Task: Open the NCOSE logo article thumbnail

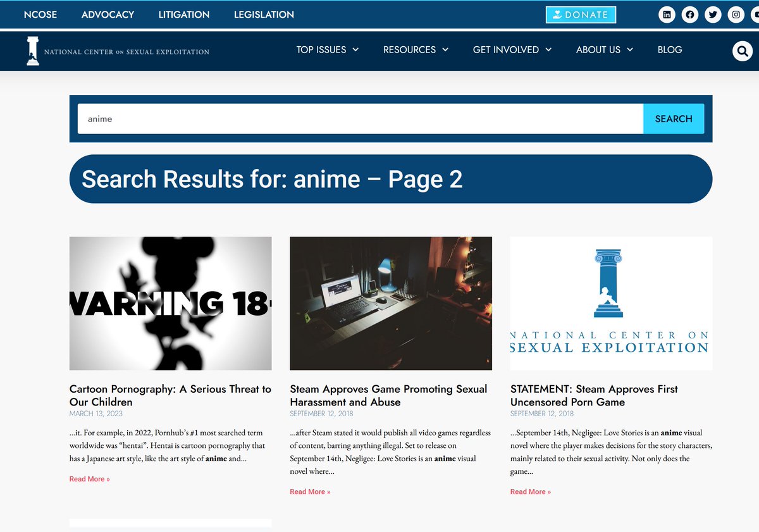Action: 611,304
